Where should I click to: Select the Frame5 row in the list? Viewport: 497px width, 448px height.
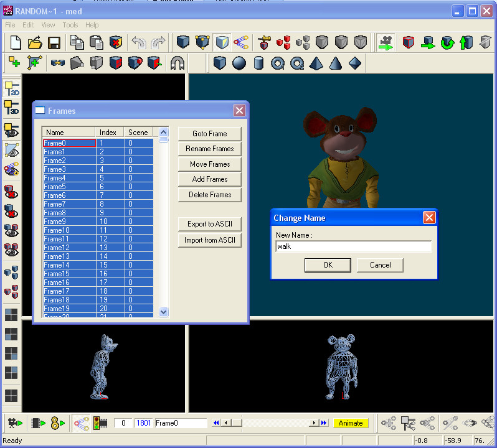tap(98, 187)
